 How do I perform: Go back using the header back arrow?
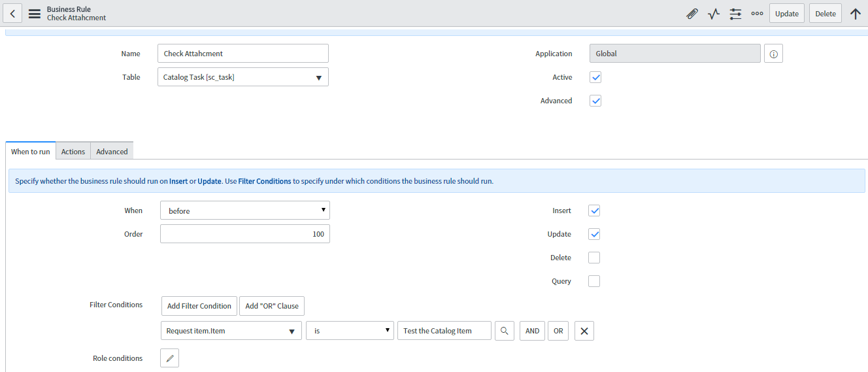(13, 13)
